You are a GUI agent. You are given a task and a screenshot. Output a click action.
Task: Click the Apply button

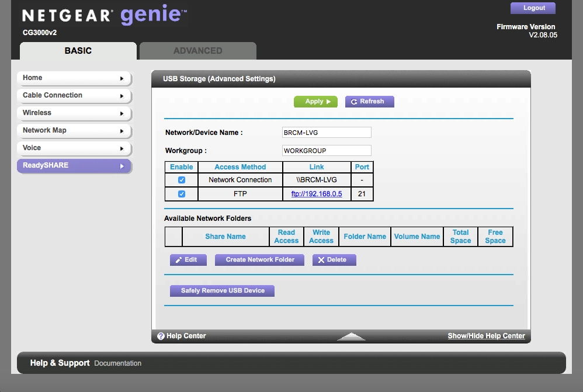315,102
